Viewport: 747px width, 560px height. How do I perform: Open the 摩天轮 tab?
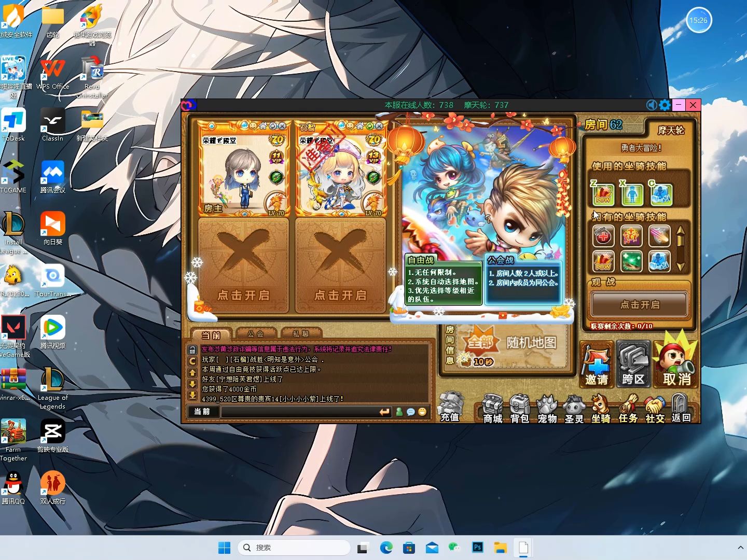click(671, 130)
